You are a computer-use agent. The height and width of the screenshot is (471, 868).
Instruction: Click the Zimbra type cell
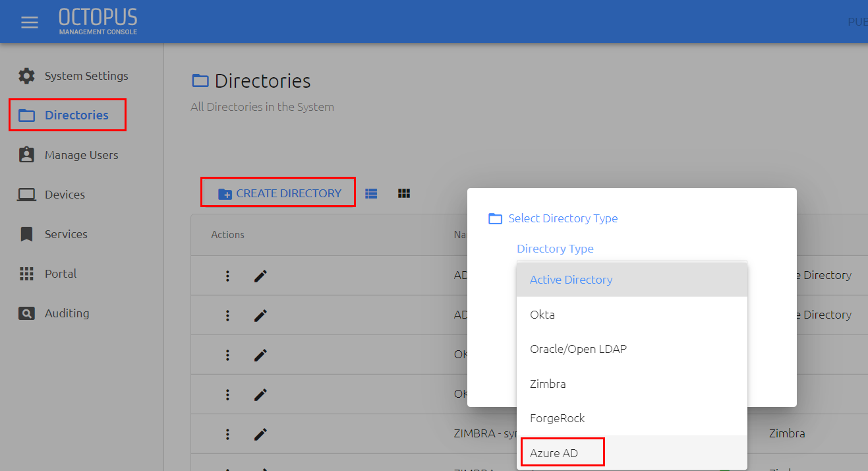(x=787, y=434)
